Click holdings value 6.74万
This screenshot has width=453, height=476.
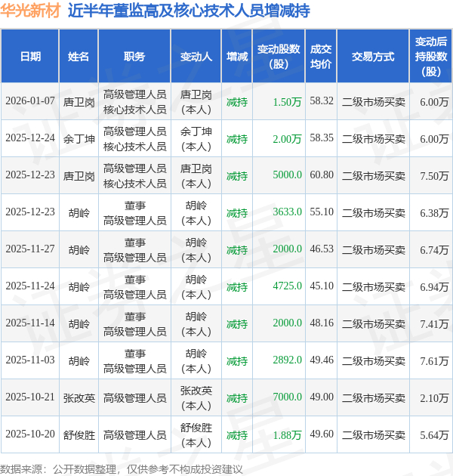[x=434, y=250]
